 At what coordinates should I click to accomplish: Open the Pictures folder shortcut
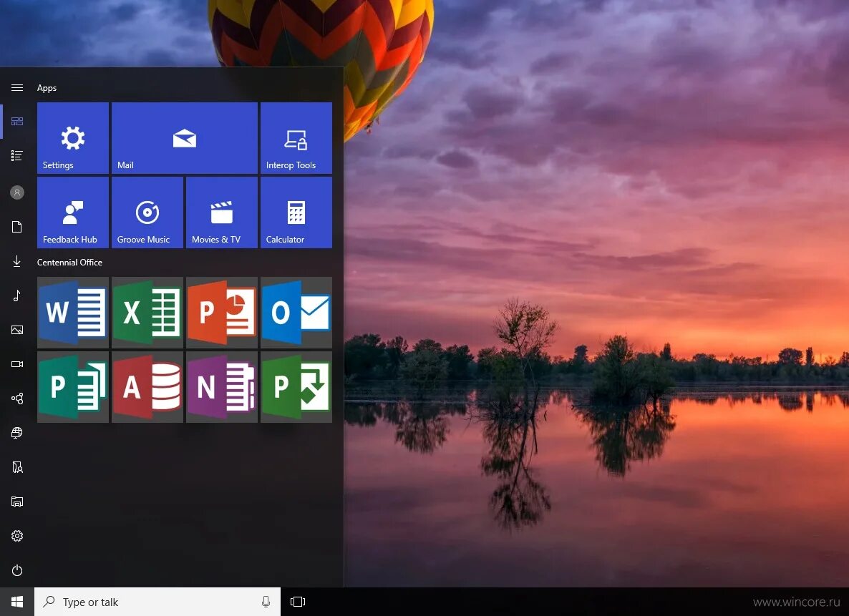coord(16,330)
